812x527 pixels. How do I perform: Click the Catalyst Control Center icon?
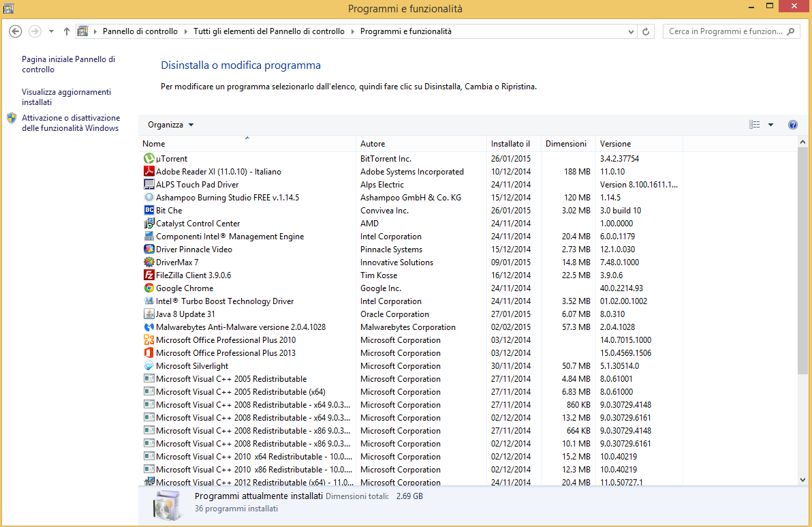(149, 224)
